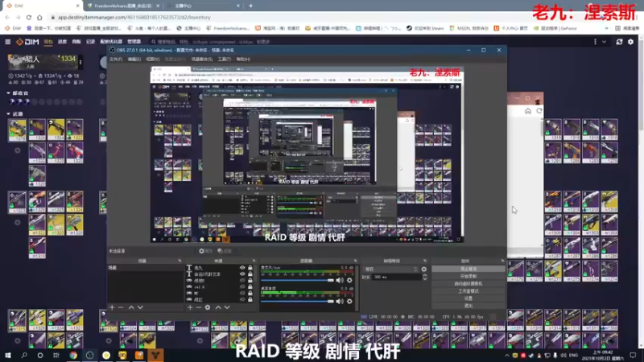Image resolution: width=644 pixels, height=362 pixels.
Task: Collapse the 武器 section in DIM
Action: click(x=8, y=113)
